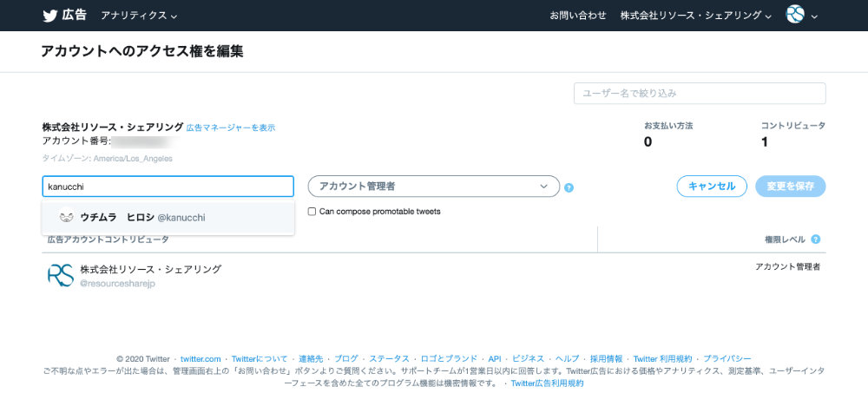The width and height of the screenshot is (868, 393).
Task: Open the 株式会社リソース・シェアリング account menu in the header
Action: pos(696,16)
